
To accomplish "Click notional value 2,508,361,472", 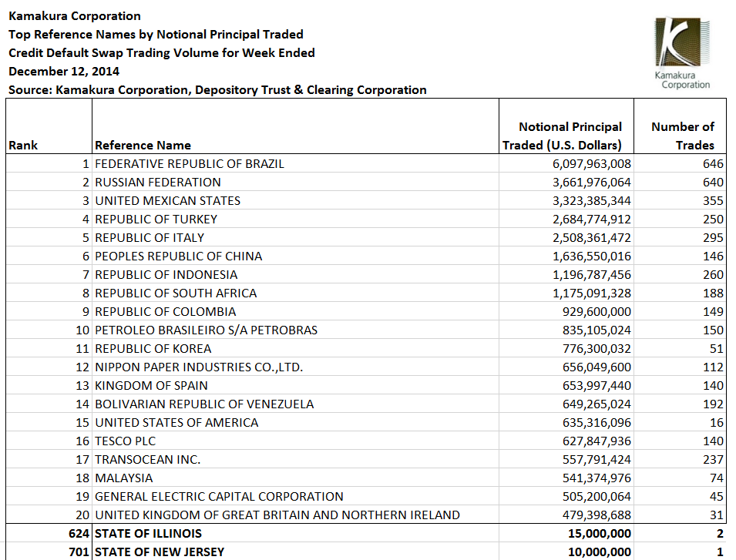I will (592, 238).
